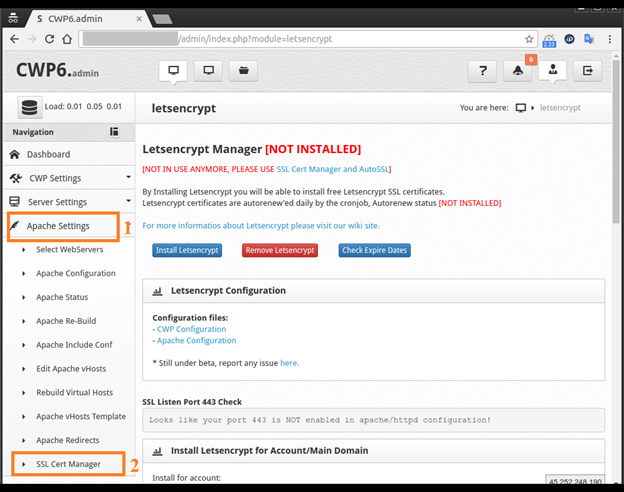The height and width of the screenshot is (492, 624).
Task: Click the letsencrypt breadcrumb text
Action: 560,108
